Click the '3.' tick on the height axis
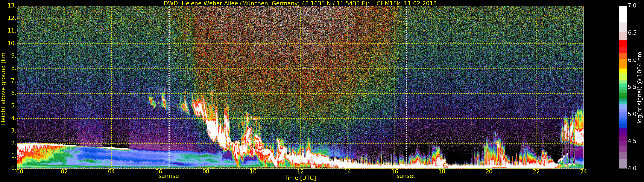Image resolution: width=644 pixels, height=182 pixels. [14, 131]
